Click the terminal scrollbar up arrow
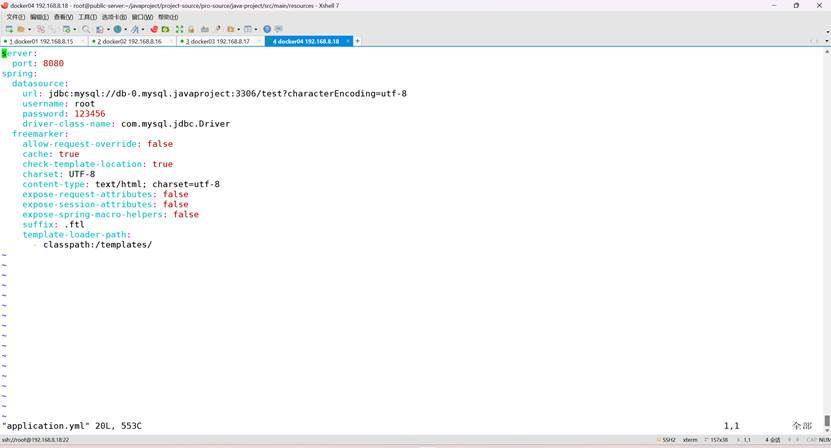Screen dimensions: 831x448 (x=827, y=51)
